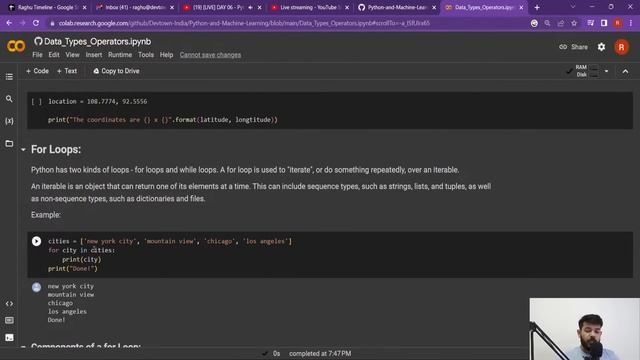Open the Find and replace search icon
Screen dimensions: 640x360
tap(9, 99)
